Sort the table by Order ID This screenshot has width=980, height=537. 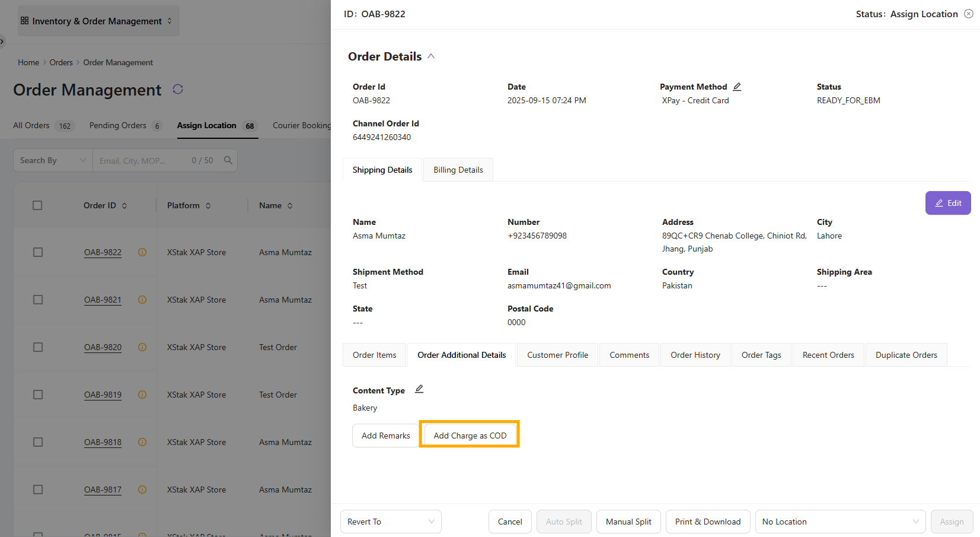[125, 206]
